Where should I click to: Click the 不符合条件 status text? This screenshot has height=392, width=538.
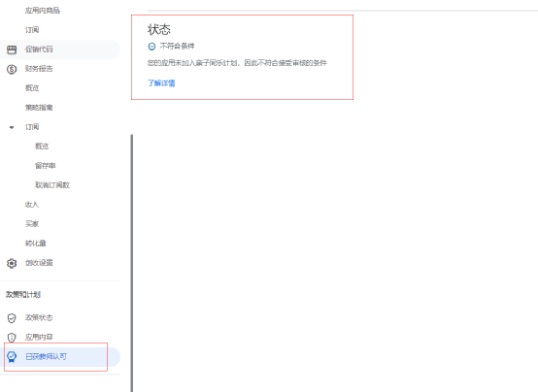coord(177,47)
